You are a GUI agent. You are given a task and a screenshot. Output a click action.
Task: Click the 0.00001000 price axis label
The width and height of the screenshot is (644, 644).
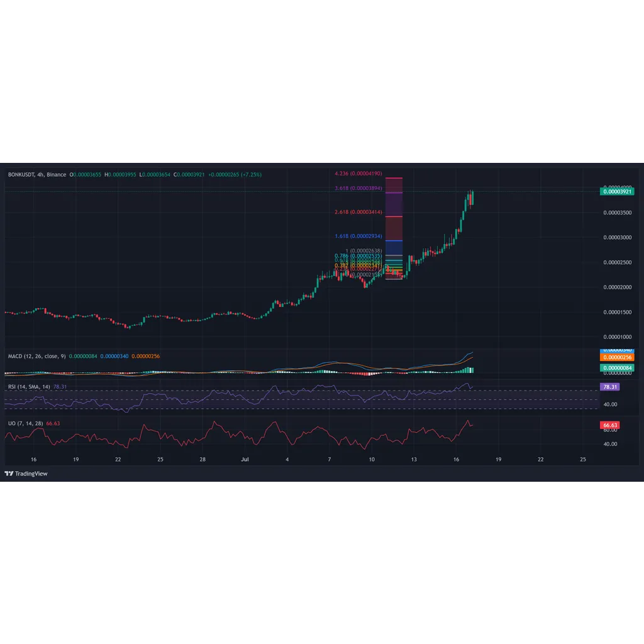pyautogui.click(x=618, y=337)
